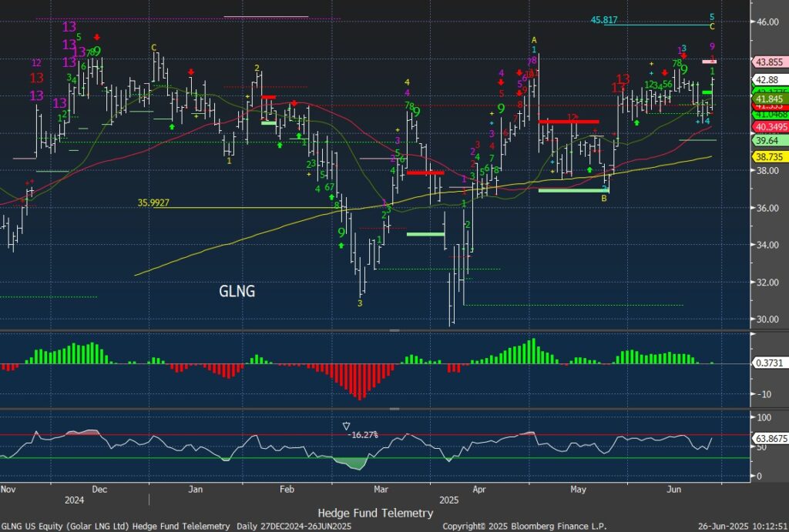Click the -10 histogram axis label
789x532 pixels.
(x=765, y=393)
